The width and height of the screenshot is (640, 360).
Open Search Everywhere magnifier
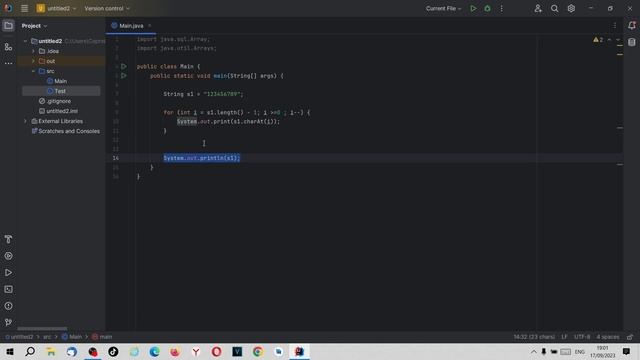(554, 8)
